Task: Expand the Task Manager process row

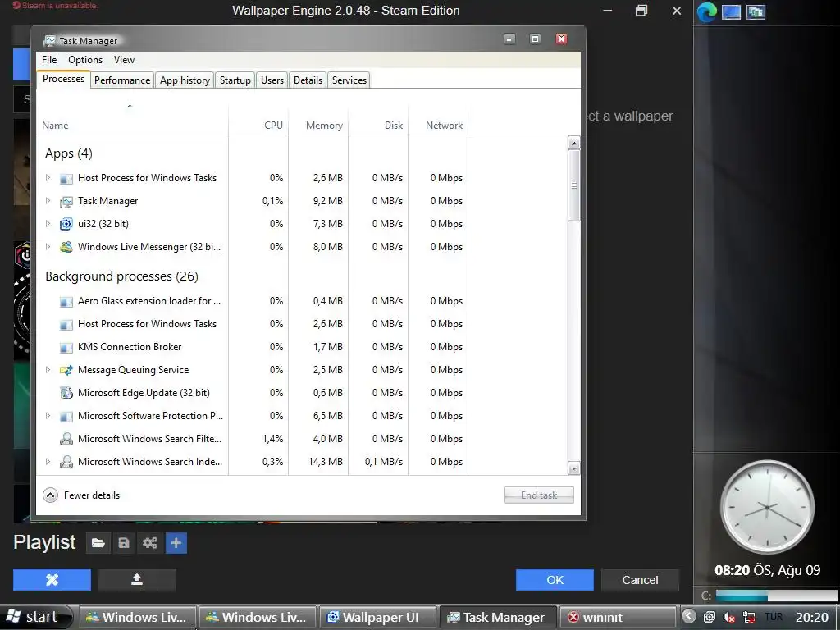Action: 48,201
